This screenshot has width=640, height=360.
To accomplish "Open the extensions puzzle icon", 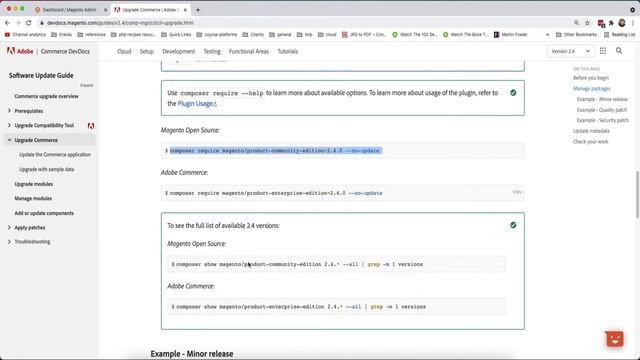I will [x=611, y=23].
